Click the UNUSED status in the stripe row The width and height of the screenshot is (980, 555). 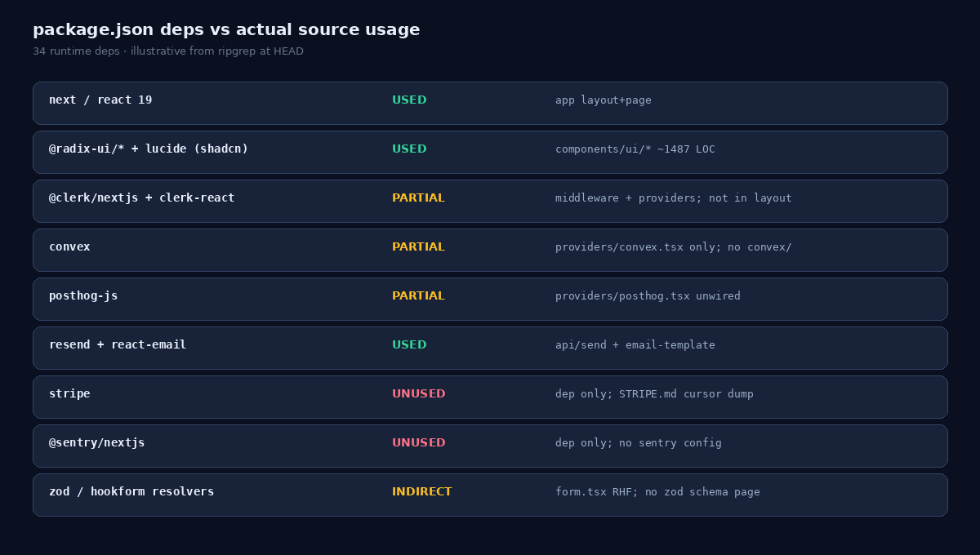419,394
